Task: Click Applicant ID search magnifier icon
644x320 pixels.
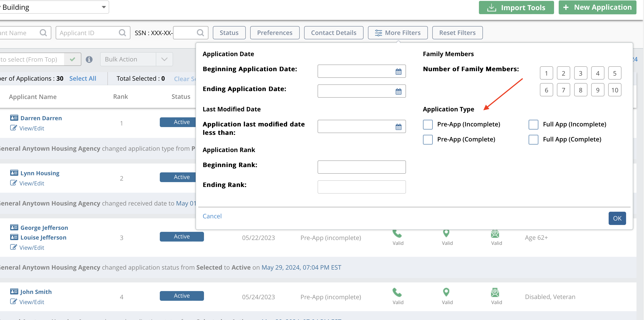Action: (122, 33)
